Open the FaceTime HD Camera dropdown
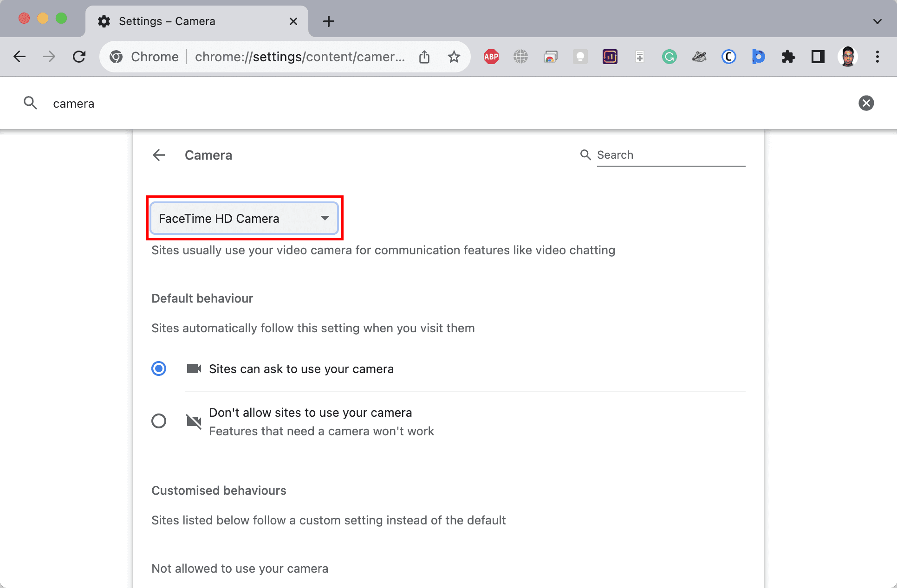 [244, 218]
